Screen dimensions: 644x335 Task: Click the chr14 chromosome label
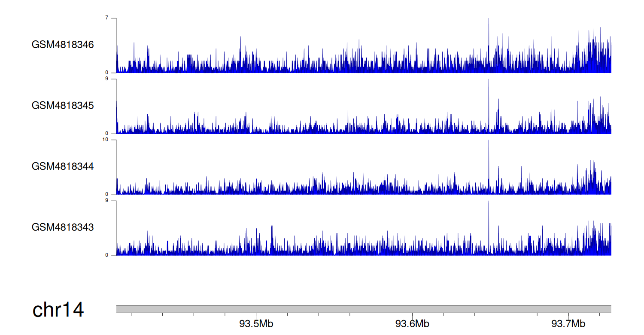pyautogui.click(x=58, y=310)
